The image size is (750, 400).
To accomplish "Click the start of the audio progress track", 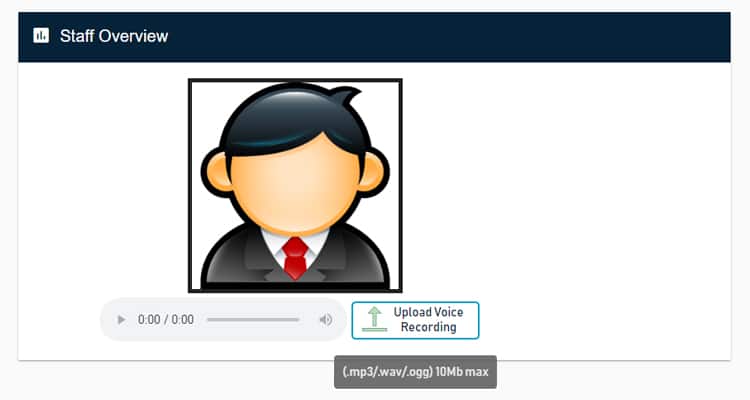I will [x=209, y=320].
